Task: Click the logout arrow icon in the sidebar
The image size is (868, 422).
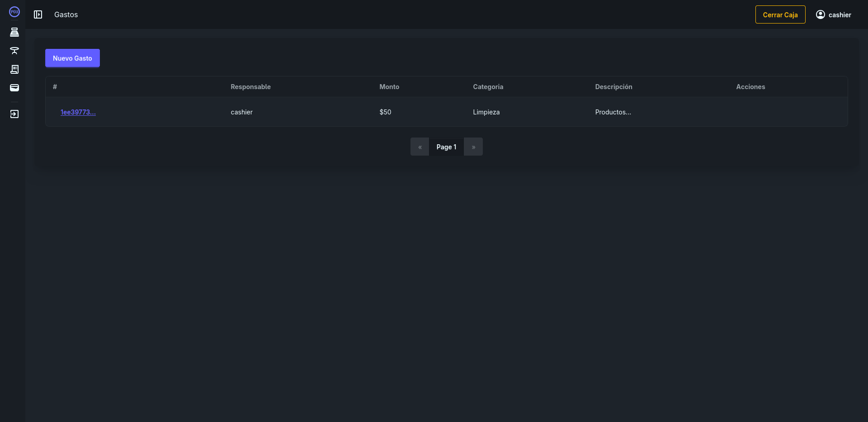Action: pyautogui.click(x=14, y=114)
